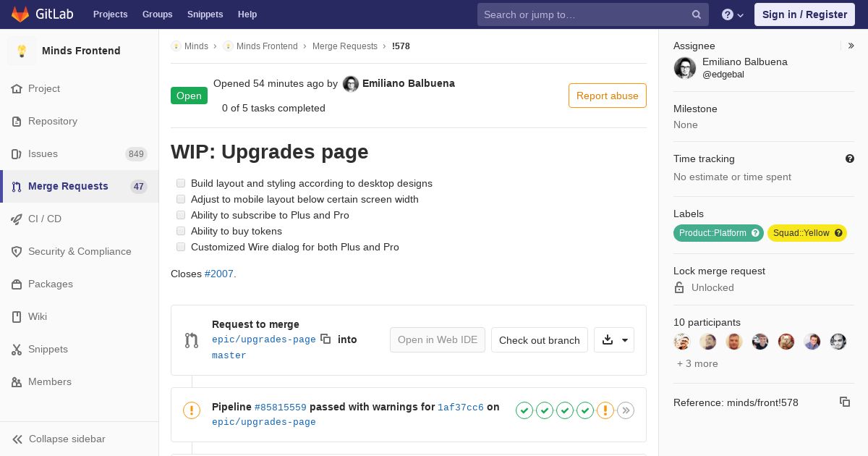Click Emiliano Balbuena's author avatar
The image size is (868, 456).
tap(351, 84)
